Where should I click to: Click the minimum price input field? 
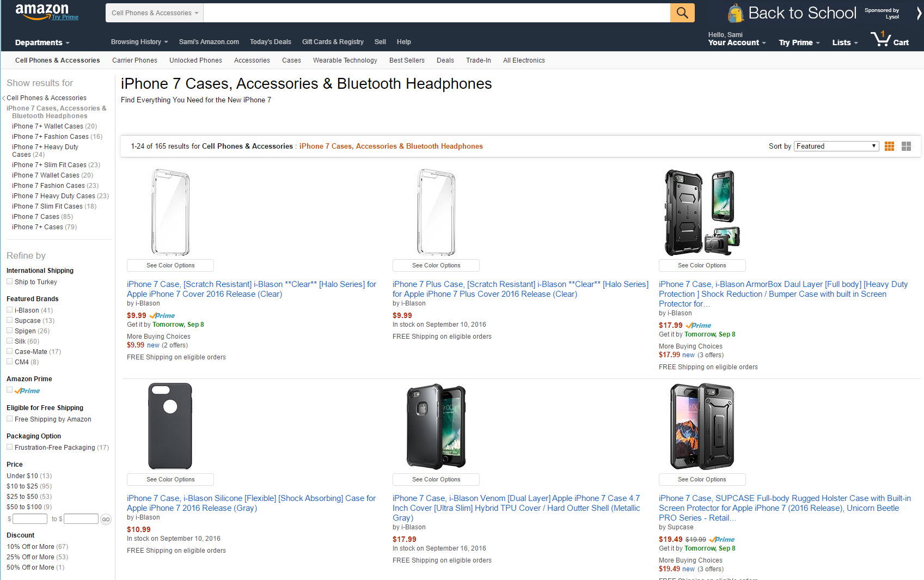(30, 519)
